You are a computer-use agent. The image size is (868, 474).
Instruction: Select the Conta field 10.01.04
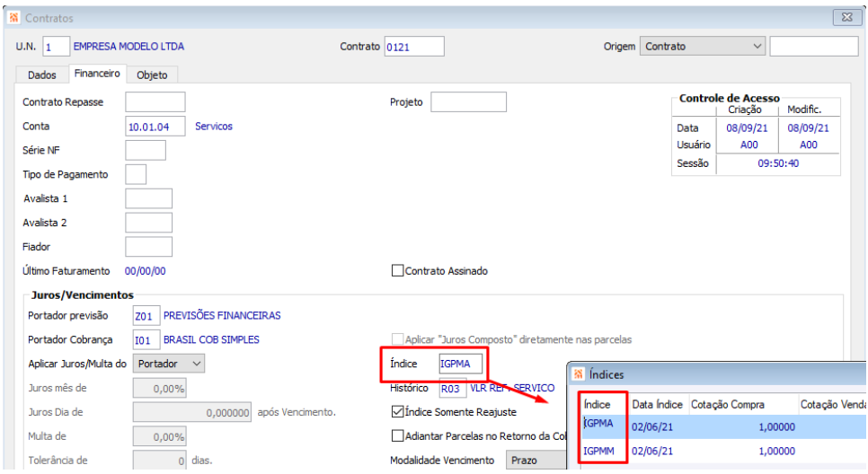tap(155, 126)
